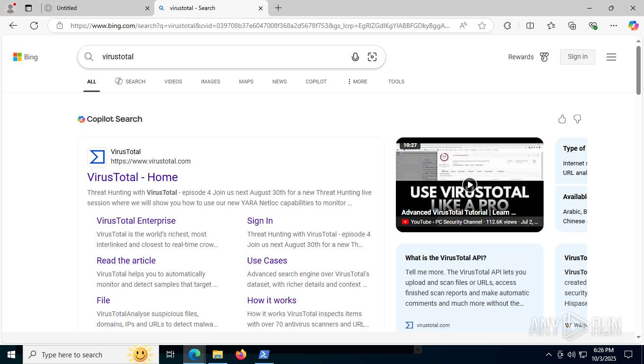Open the Sign In sitelink
The image size is (644, 364).
pos(260,221)
